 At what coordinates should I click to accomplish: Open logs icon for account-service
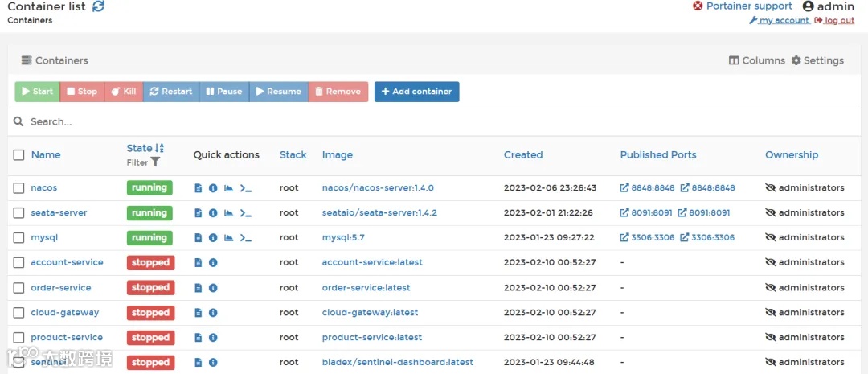point(199,263)
